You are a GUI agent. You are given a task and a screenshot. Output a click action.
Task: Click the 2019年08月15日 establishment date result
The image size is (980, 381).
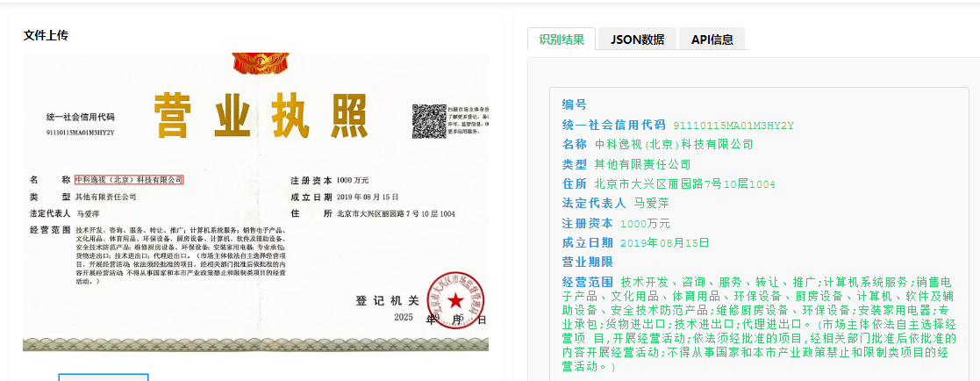(664, 243)
